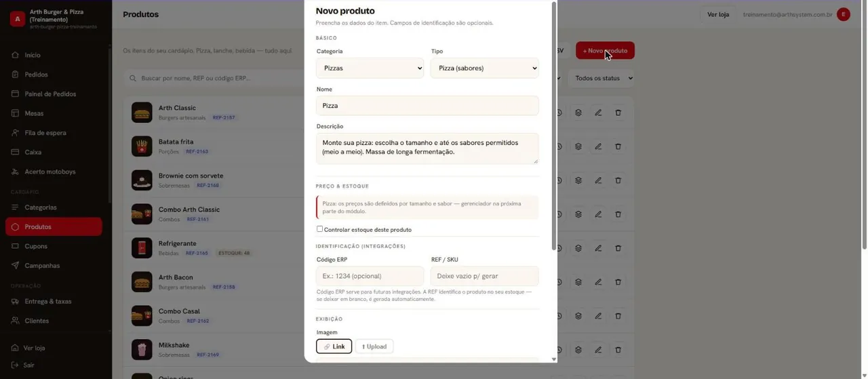Image resolution: width=868 pixels, height=379 pixels.
Task: Click the Pedidos clipboard icon in sidebar
Action: [15, 75]
